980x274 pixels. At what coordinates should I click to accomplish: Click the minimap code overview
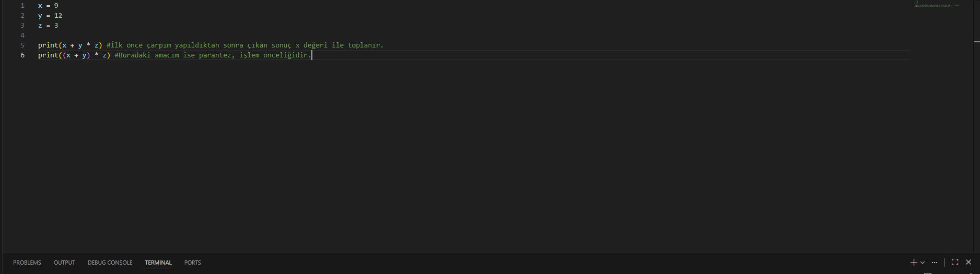[x=937, y=4]
